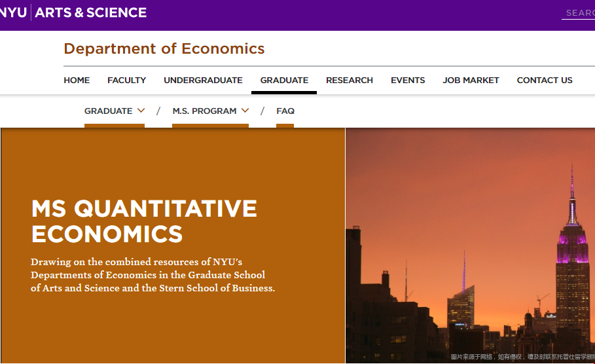Image resolution: width=595 pixels, height=364 pixels.
Task: Click the orange hero description paragraph
Action: (153, 275)
